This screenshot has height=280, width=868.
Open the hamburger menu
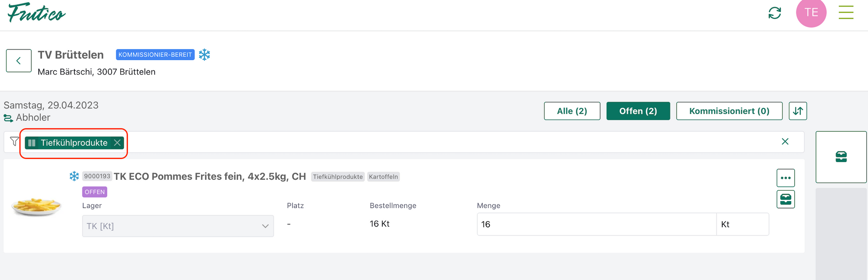click(x=846, y=13)
